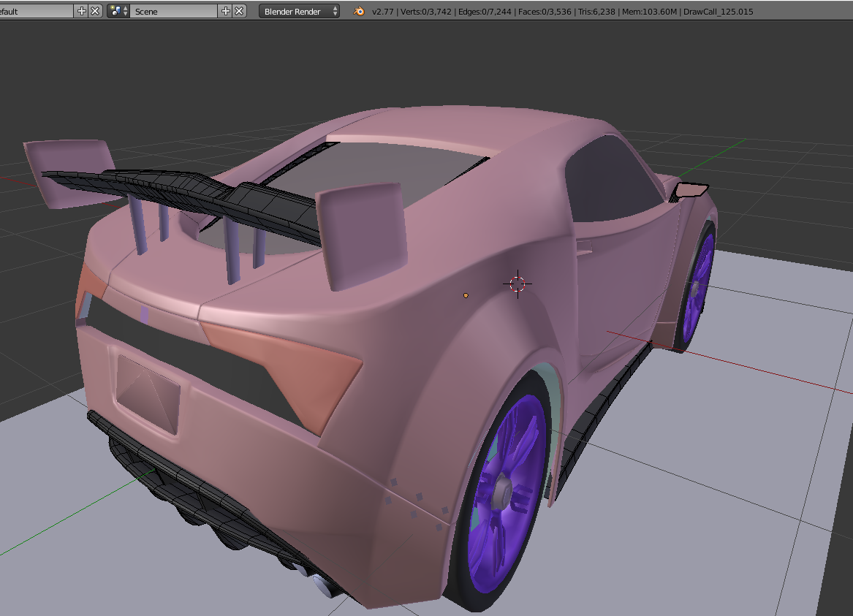Click the 3D cursor in the viewport
This screenshot has height=616, width=853.
point(518,284)
